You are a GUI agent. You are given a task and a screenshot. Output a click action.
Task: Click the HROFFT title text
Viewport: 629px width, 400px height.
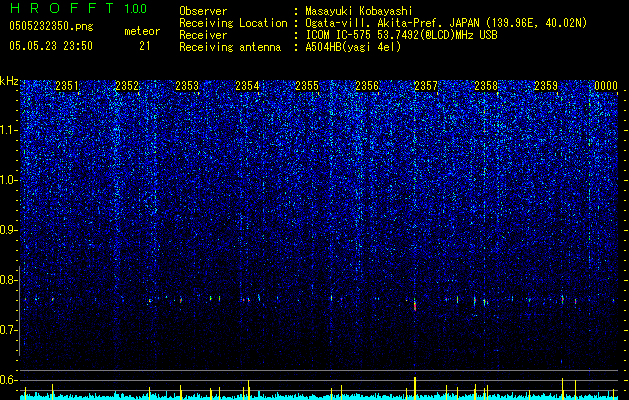click(x=62, y=8)
